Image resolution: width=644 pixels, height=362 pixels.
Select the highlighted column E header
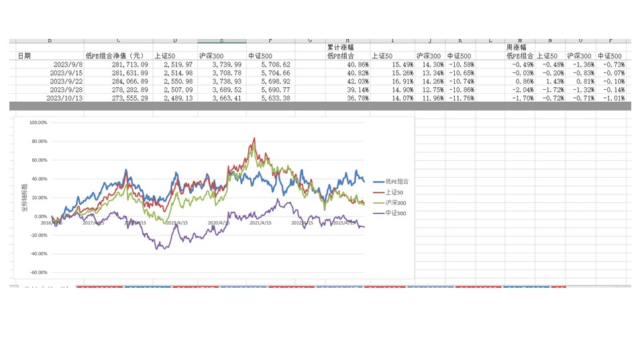click(222, 41)
